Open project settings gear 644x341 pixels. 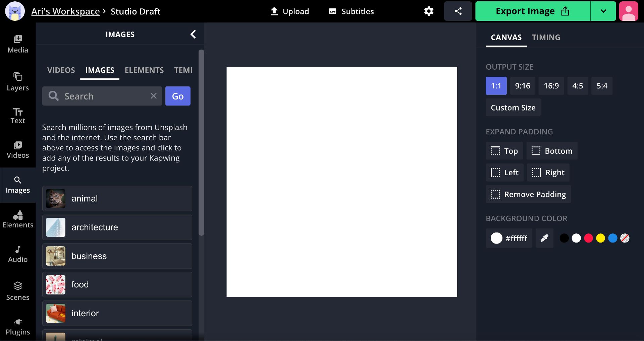tap(429, 11)
